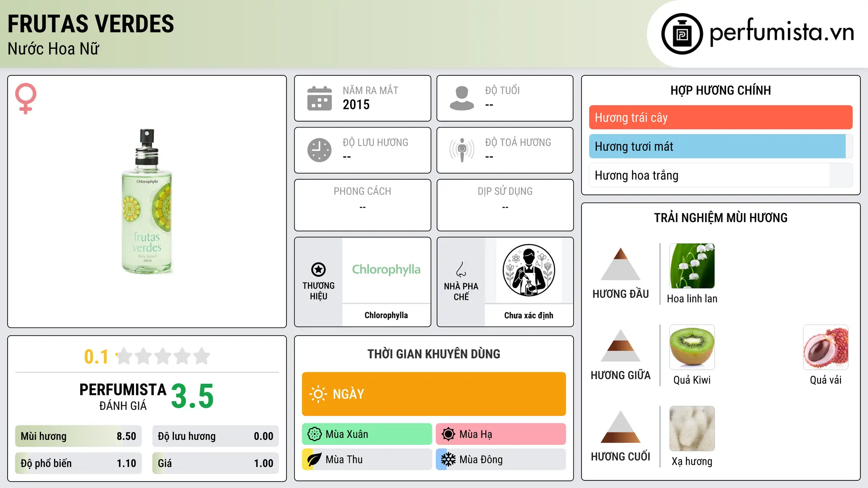Open the Xạ hương note image
The height and width of the screenshot is (488, 868).
click(x=692, y=429)
